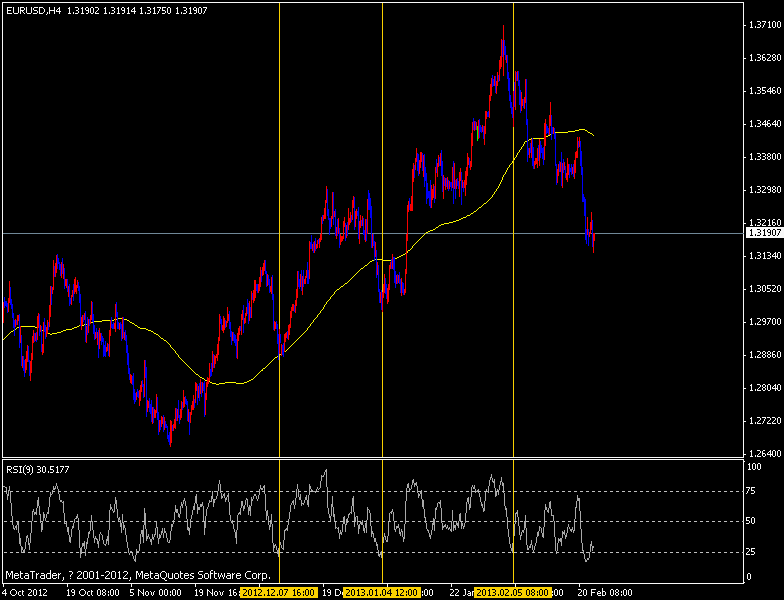
Task: Click the 1.36280 price scale value
Action: click(x=764, y=58)
